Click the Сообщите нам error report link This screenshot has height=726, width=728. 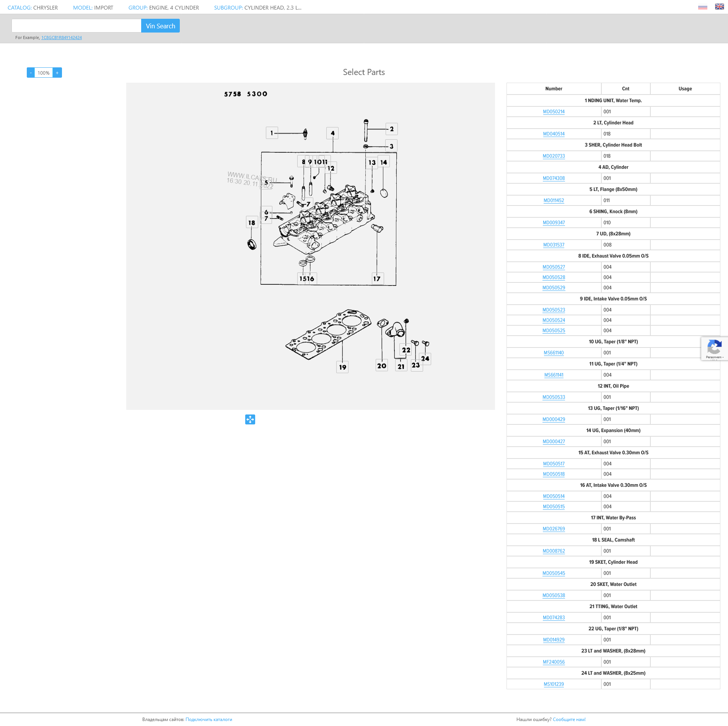(x=569, y=719)
